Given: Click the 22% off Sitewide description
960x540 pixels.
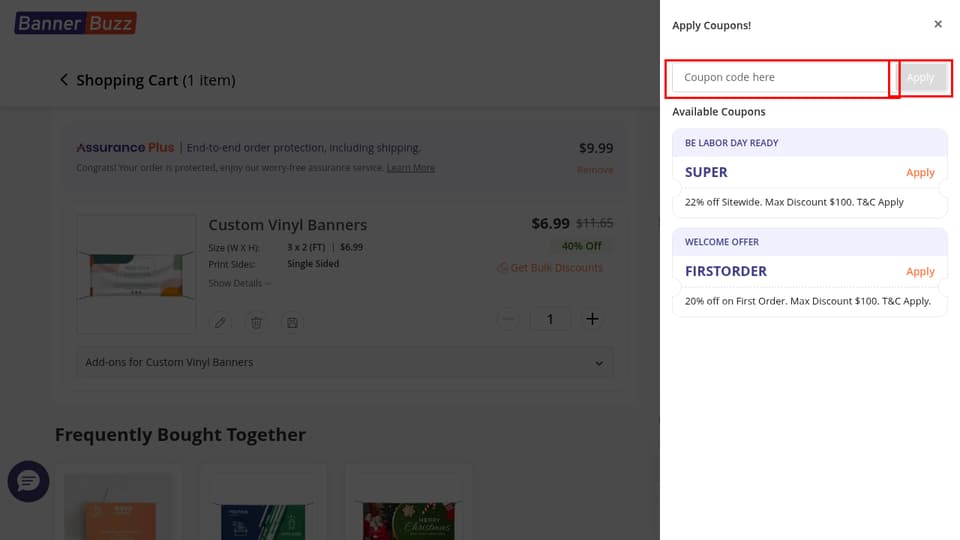Looking at the screenshot, I should 794,202.
